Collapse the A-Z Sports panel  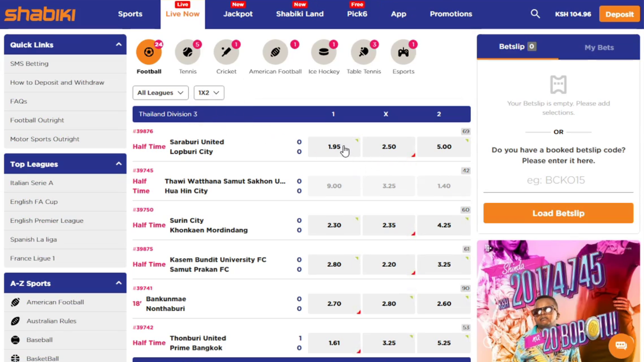coord(119,283)
